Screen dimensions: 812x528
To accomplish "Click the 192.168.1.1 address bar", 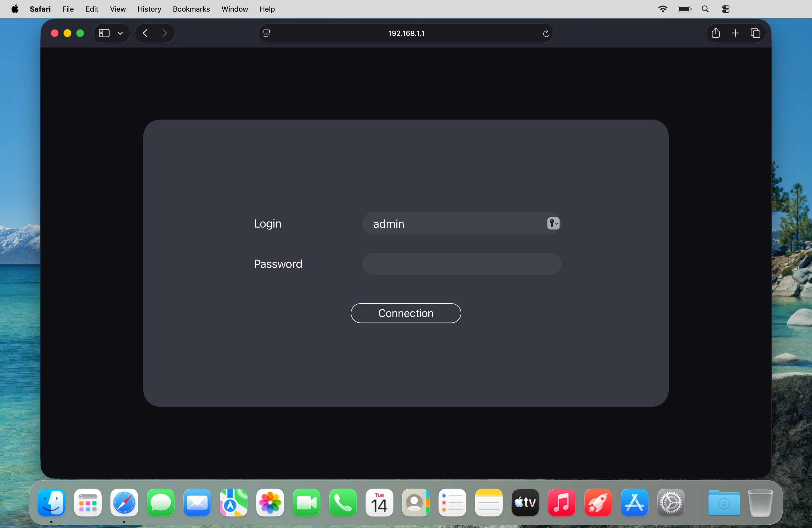I will click(406, 33).
